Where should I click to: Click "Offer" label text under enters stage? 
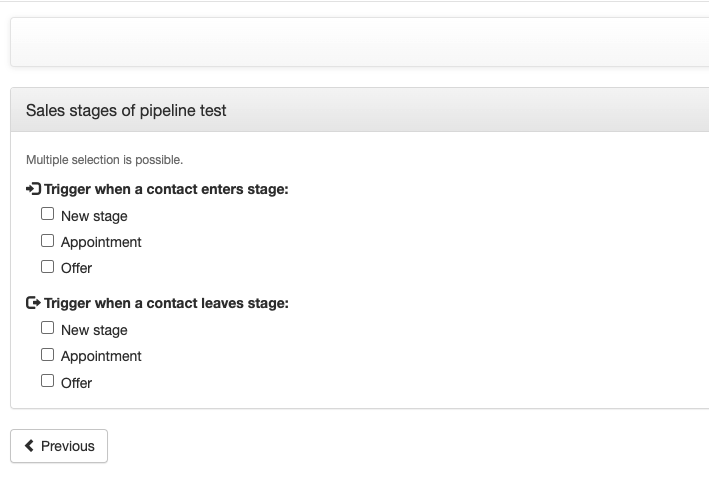click(x=76, y=268)
